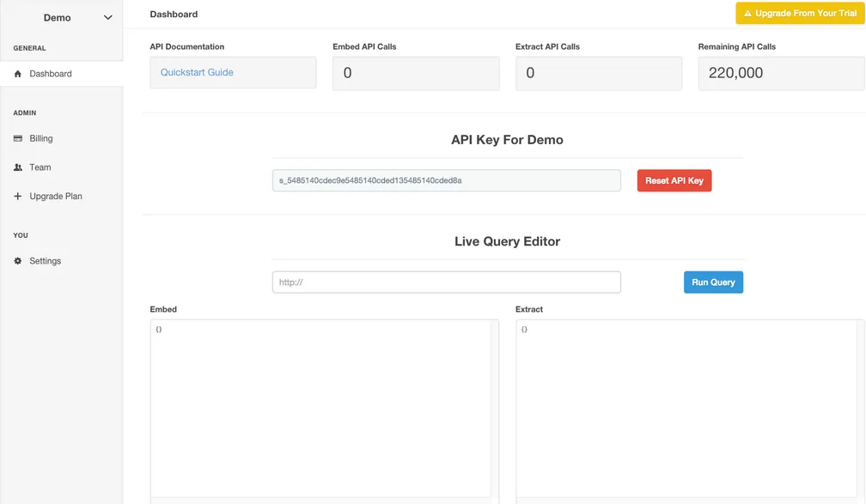Run the query with Run Query button
This screenshot has width=866, height=504.
click(x=713, y=282)
